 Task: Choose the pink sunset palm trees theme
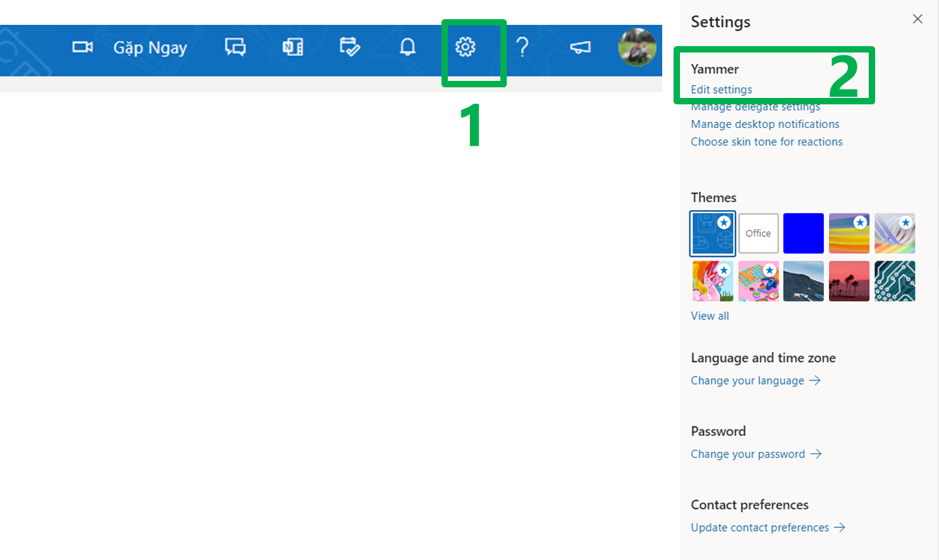(x=849, y=281)
